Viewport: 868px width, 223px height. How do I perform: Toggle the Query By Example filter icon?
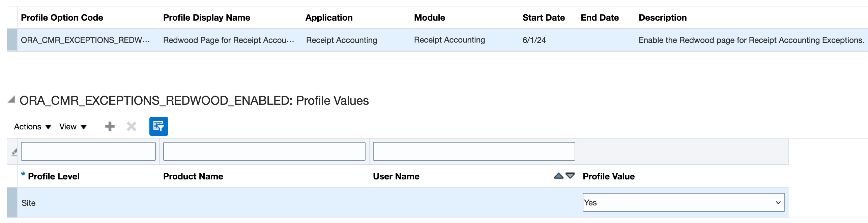pyautogui.click(x=158, y=127)
